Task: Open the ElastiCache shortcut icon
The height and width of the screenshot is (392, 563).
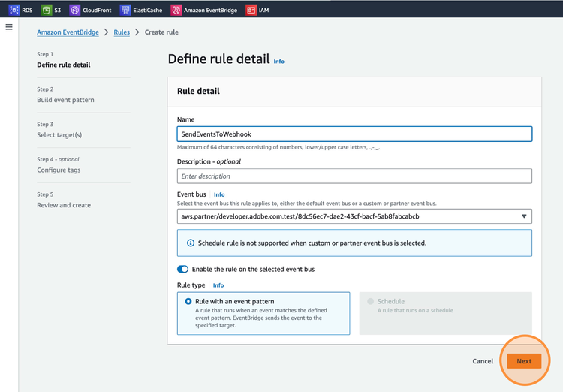Action: (x=125, y=10)
